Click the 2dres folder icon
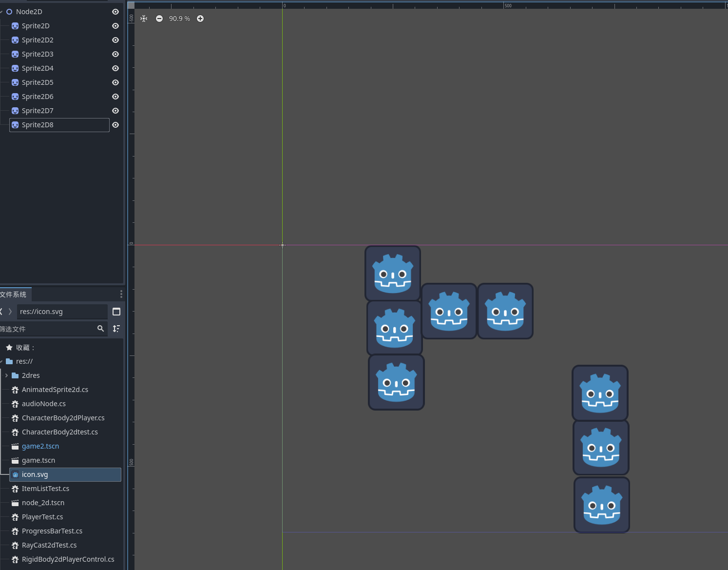Screen dimensions: 728x570 pos(15,375)
